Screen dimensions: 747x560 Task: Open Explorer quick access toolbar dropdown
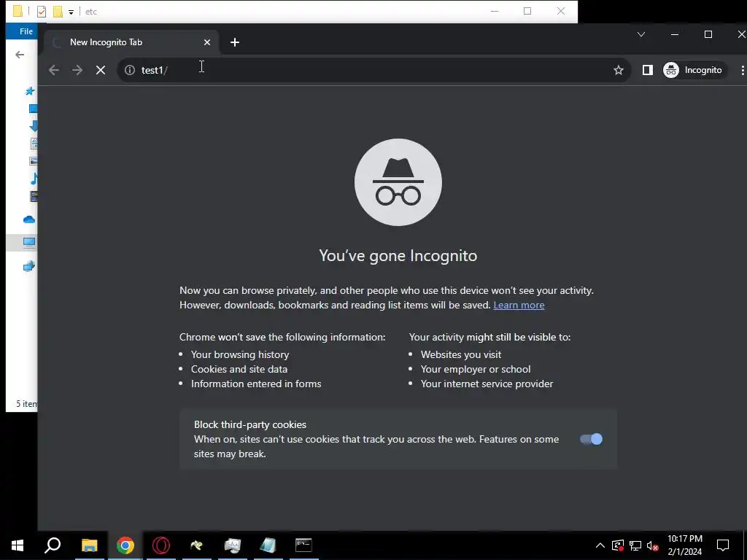coord(71,12)
